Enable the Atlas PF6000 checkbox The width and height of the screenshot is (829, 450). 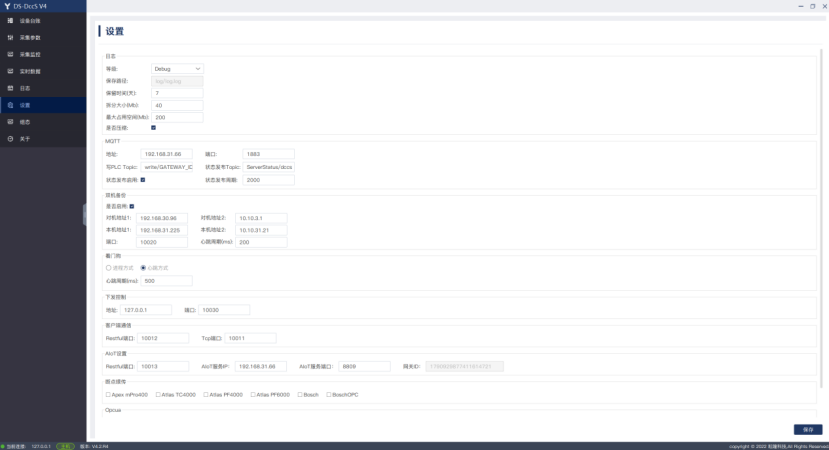(253, 394)
